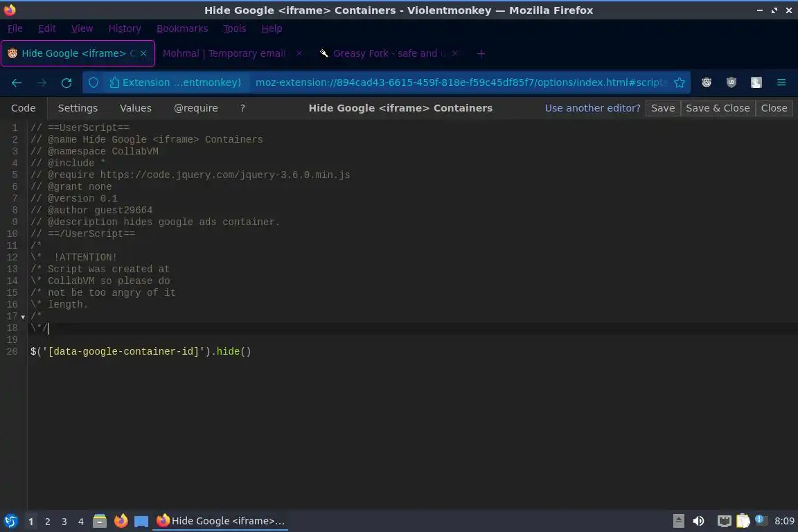Click the show desktop icon in the taskbar
This screenshot has height=532, width=798.
[x=141, y=521]
